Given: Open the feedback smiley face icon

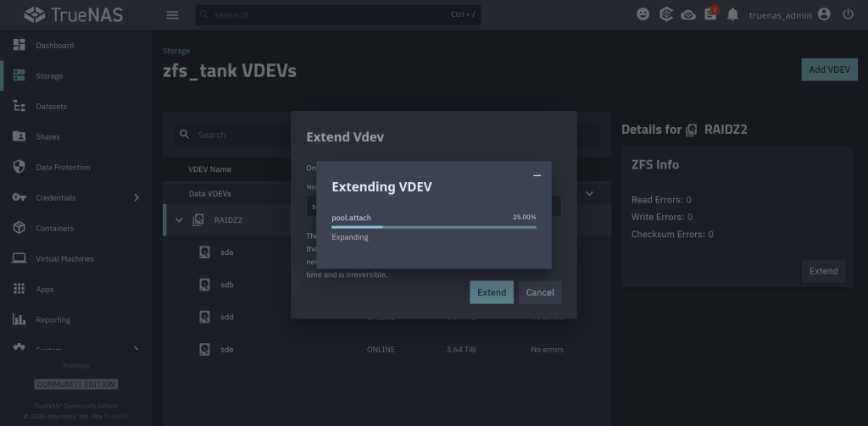Looking at the screenshot, I should click(643, 15).
